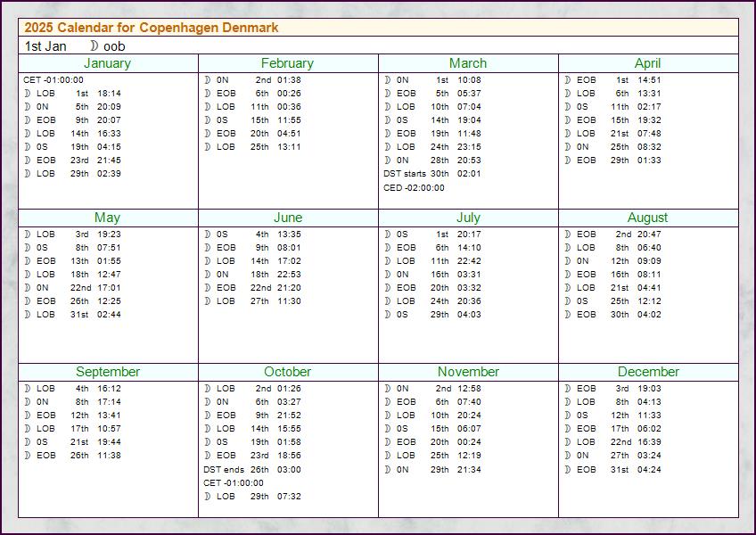The image size is (756, 535).
Task: Click the moon icon beside 'oob' header
Action: 94,45
